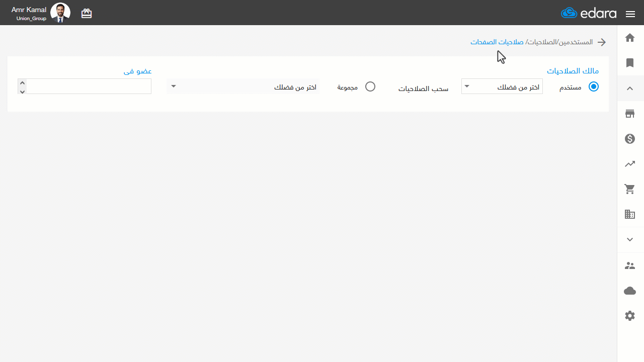This screenshot has width=644, height=362.
Task: Open Amr Kamal profile avatar
Action: [60, 13]
